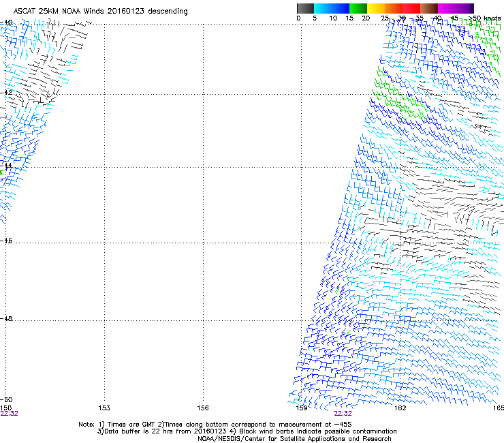Click the '10' legend scale label
Image resolution: width=504 pixels, height=443 pixels.
tap(333, 18)
